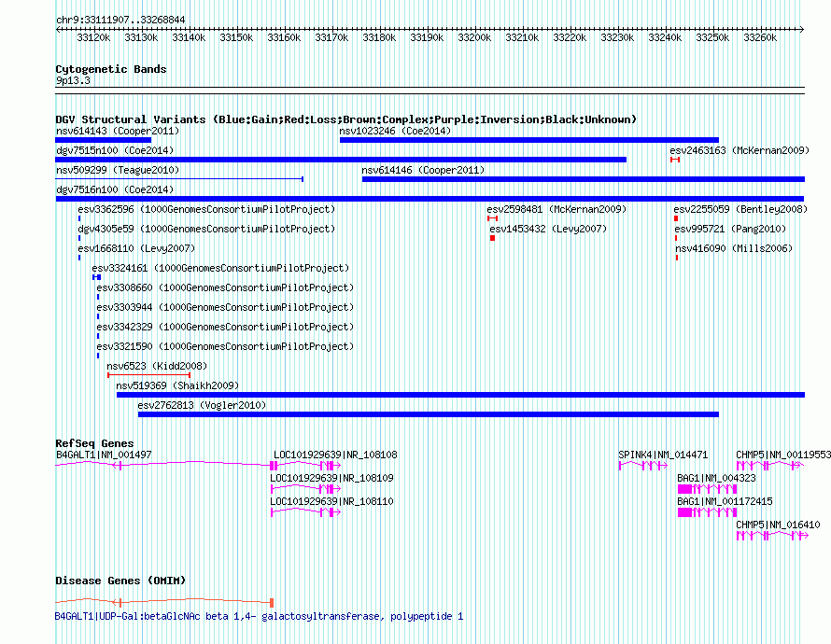Click the chr9:33111907..33268844 coordinates text
The width and height of the screenshot is (831, 644).
click(x=120, y=20)
